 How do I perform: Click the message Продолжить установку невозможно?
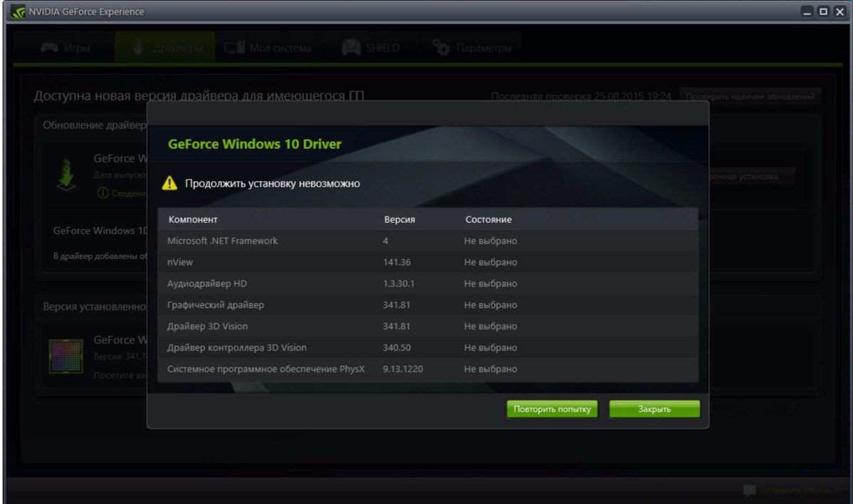click(273, 184)
